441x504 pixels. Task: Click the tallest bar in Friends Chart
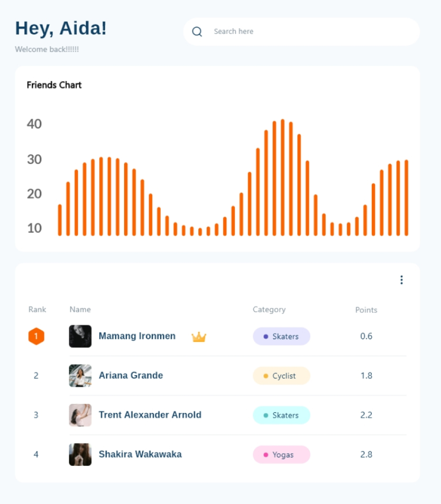283,178
